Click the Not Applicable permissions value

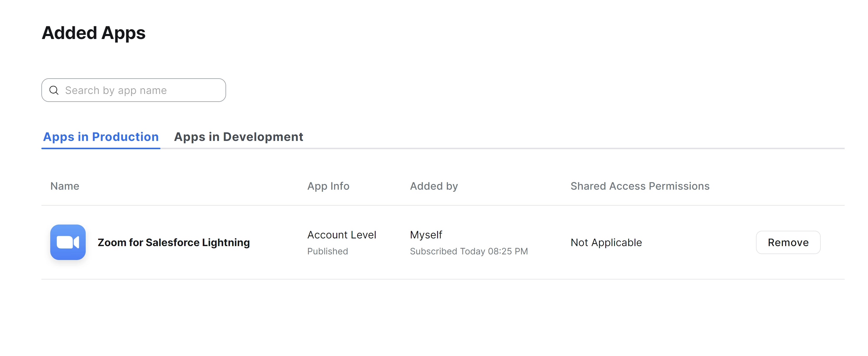pyautogui.click(x=606, y=242)
